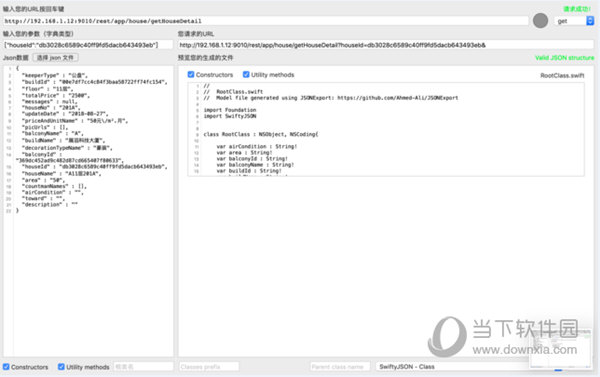Click the Classes prefix input field
Screen dimensions: 600x377
pos(209,367)
